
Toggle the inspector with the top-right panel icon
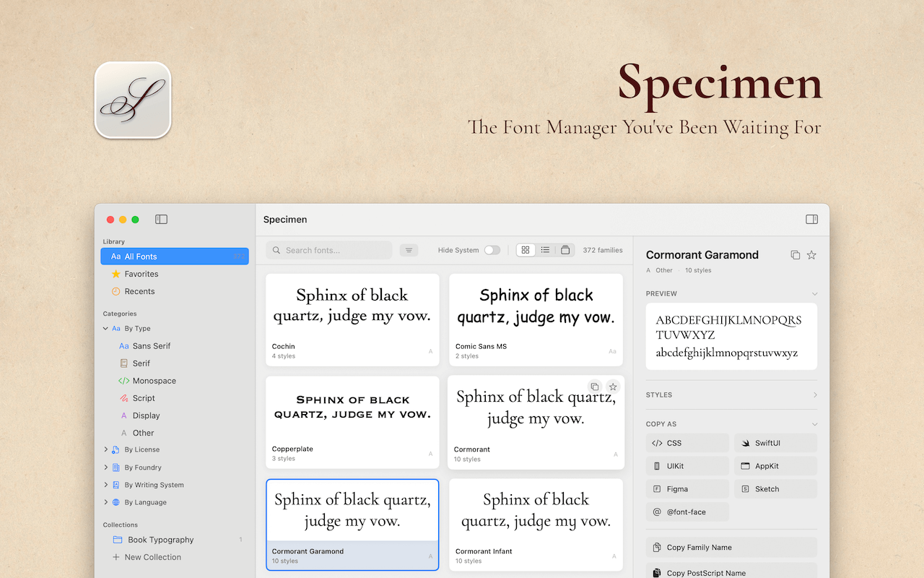(811, 219)
